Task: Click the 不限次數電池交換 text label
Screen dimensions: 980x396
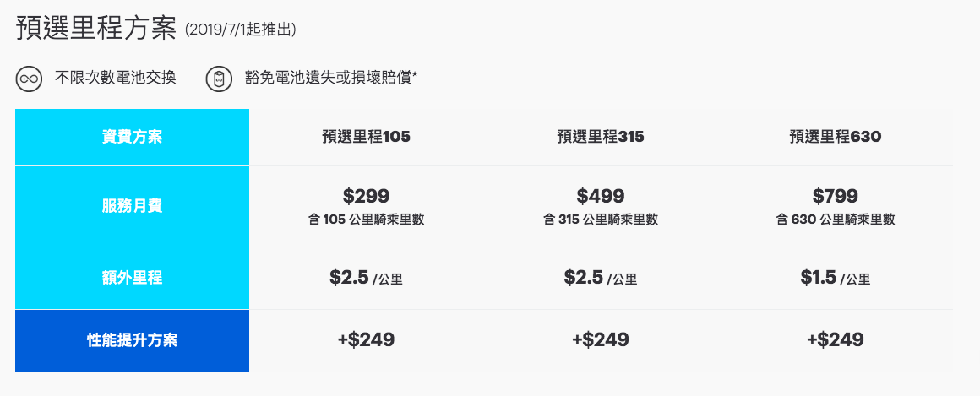Action: point(115,79)
